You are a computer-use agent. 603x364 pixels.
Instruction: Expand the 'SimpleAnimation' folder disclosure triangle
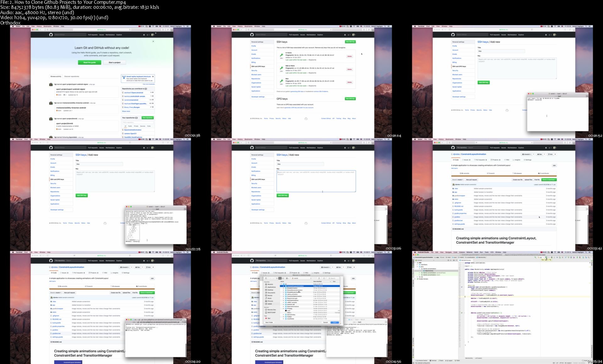284,288
